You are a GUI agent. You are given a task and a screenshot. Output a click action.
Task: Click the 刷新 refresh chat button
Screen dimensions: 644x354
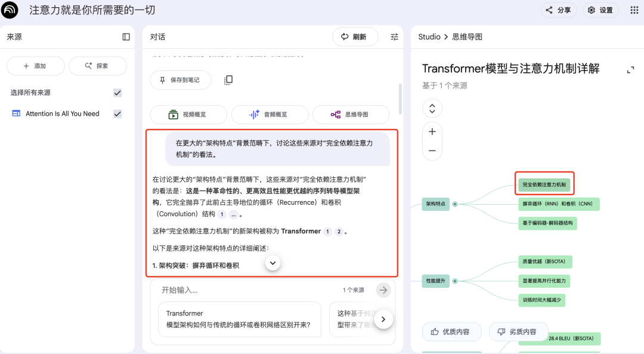tap(355, 37)
